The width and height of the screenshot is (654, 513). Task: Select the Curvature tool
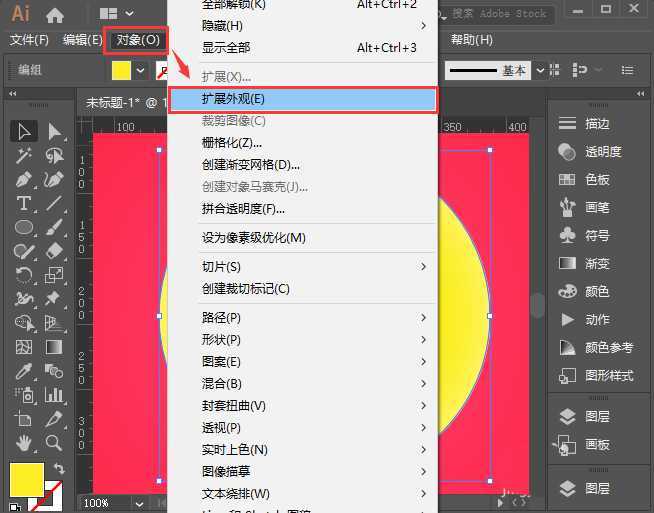(54, 180)
